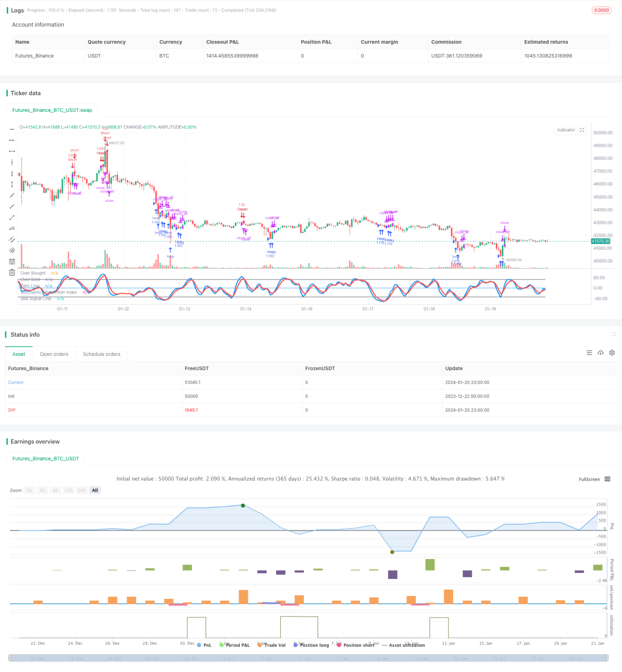Delete chart drawings with the trash icon

[12, 272]
